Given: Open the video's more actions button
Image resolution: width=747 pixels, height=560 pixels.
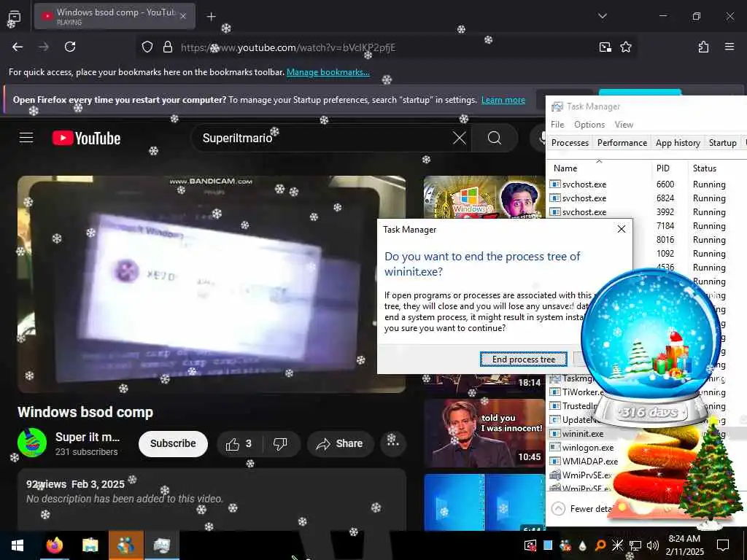Looking at the screenshot, I should [392, 444].
